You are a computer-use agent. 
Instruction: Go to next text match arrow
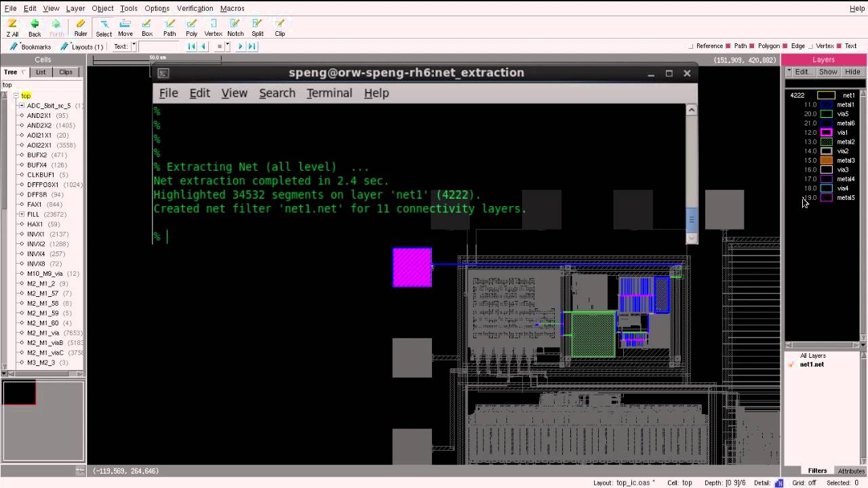coord(240,47)
